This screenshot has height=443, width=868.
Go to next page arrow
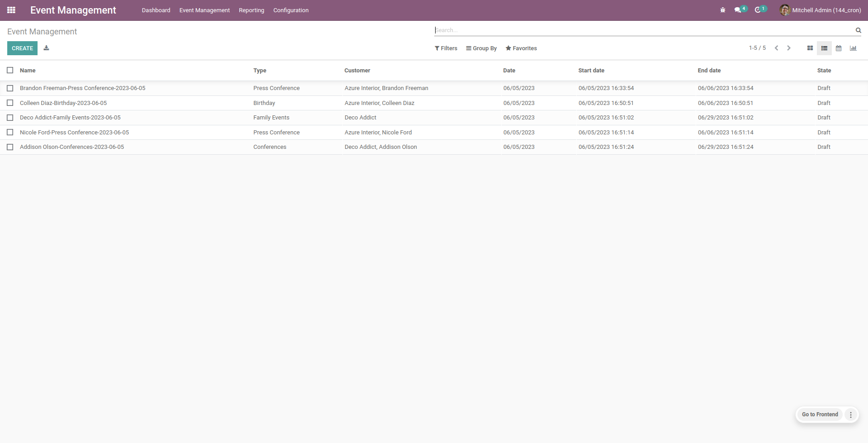click(788, 48)
